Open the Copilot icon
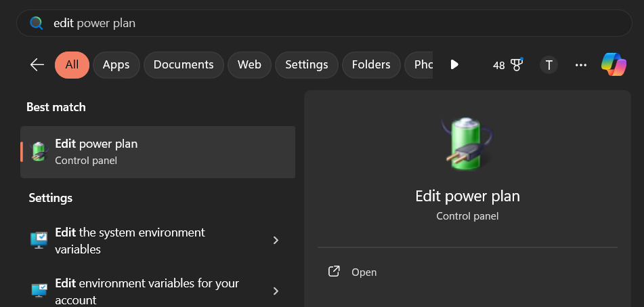This screenshot has height=307, width=644. coord(614,64)
